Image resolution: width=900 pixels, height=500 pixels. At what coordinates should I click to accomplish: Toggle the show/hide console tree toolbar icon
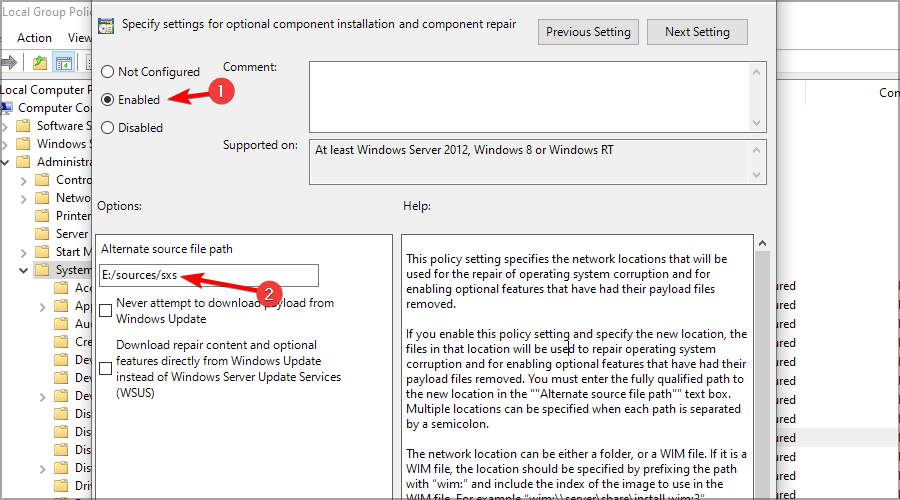(64, 62)
